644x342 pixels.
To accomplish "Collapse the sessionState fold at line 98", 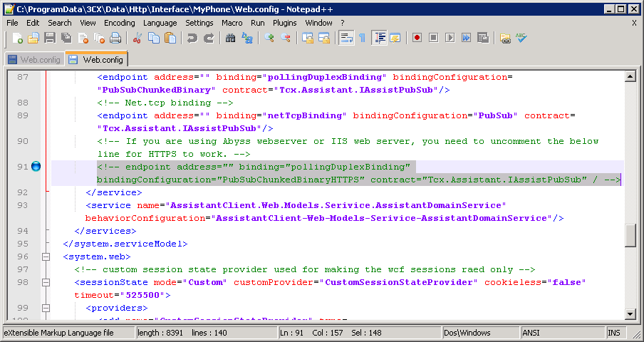I will coord(46,282).
